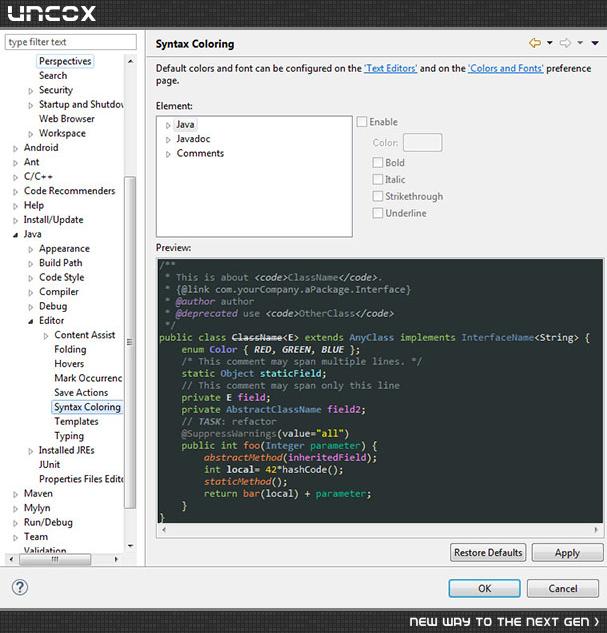Collapse the Editor tree node

(x=31, y=321)
